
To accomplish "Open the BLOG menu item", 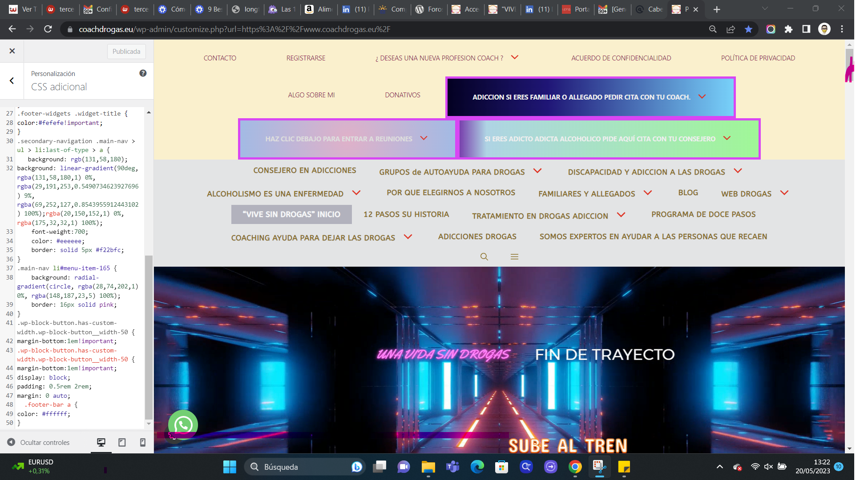I will 688,193.
